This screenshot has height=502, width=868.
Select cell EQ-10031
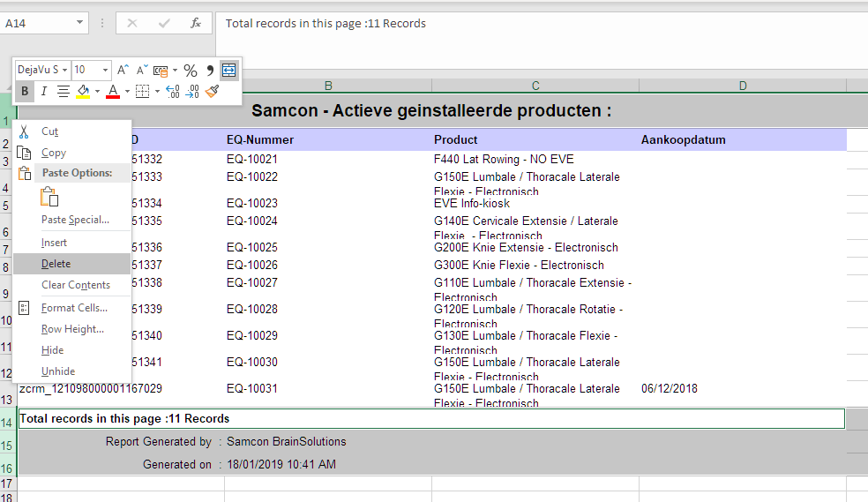328,393
